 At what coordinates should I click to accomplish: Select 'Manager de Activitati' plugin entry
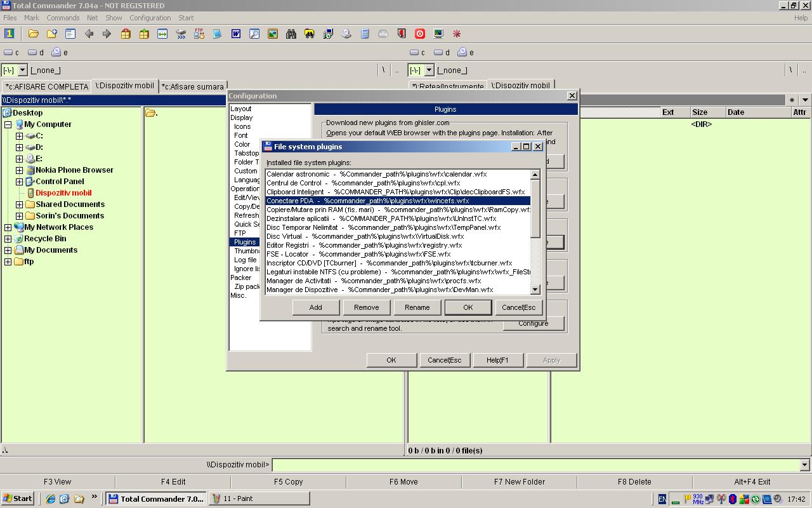pos(398,281)
